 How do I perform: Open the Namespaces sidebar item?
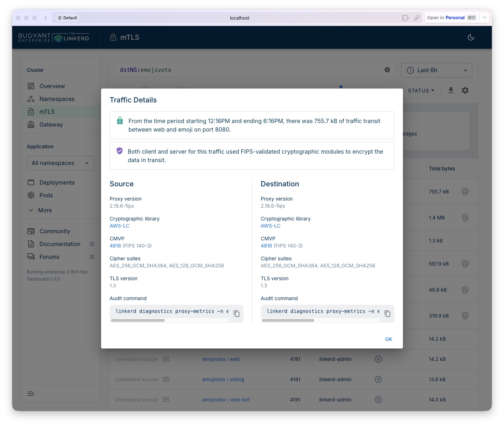click(x=57, y=99)
